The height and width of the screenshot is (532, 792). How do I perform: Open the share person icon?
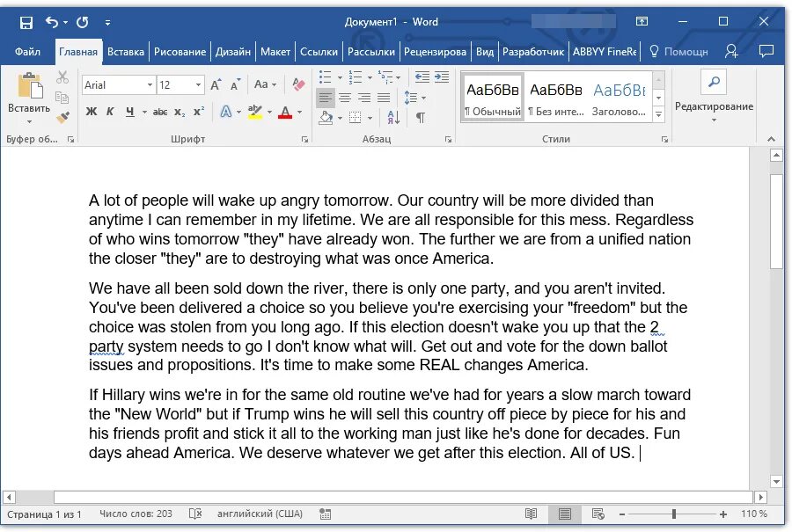coord(731,51)
